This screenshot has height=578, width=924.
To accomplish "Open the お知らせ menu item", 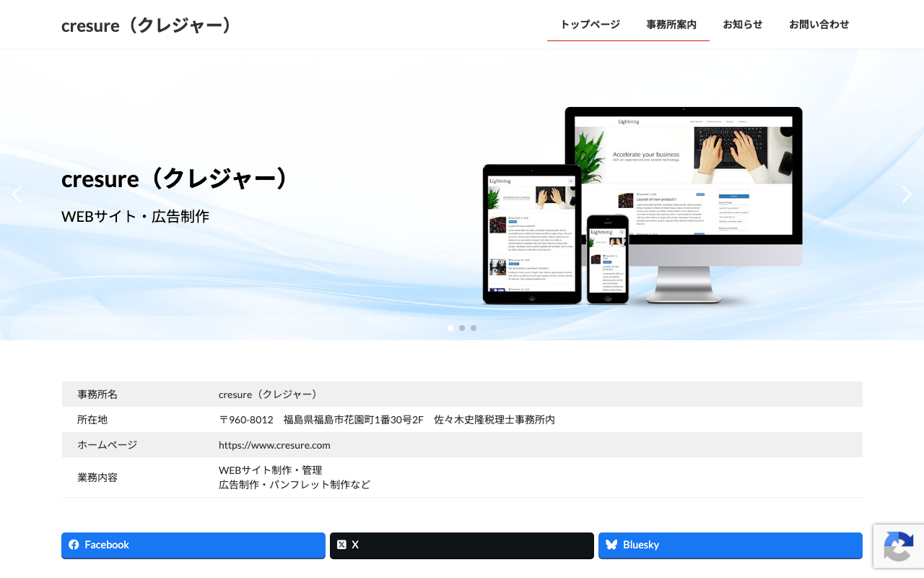I will [743, 25].
